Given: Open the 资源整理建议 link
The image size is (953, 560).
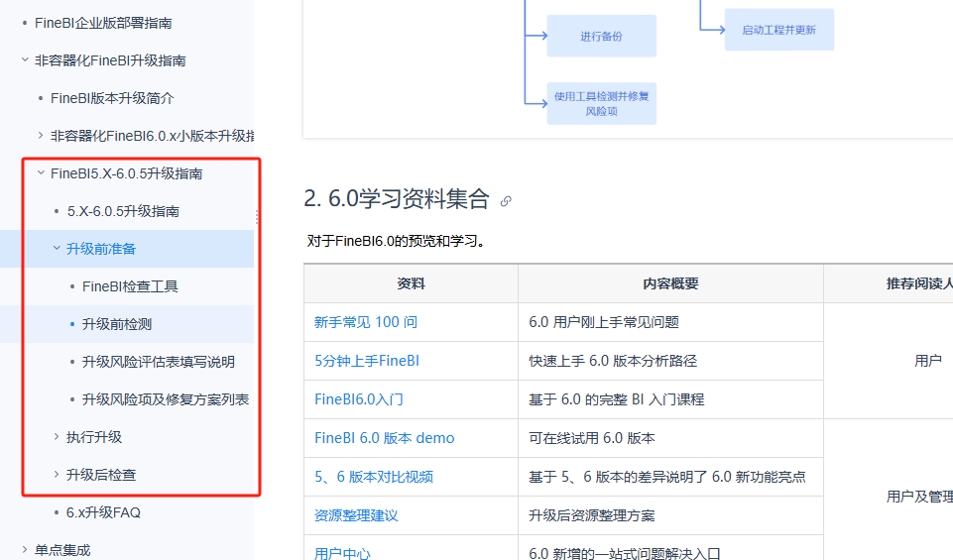Looking at the screenshot, I should pos(356,515).
